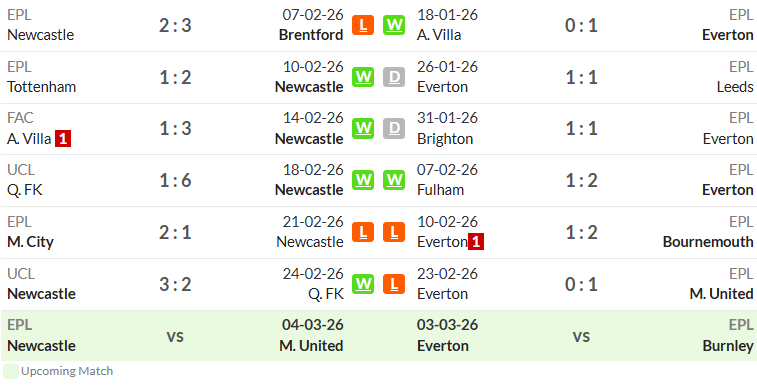This screenshot has width=757, height=392.
Task: Click the green W badge for Tottenham vs Newcastle
Action: [x=363, y=77]
